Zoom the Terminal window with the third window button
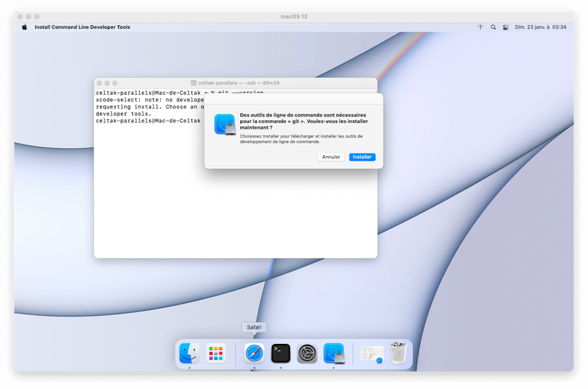This screenshot has height=389, width=588. coord(115,83)
